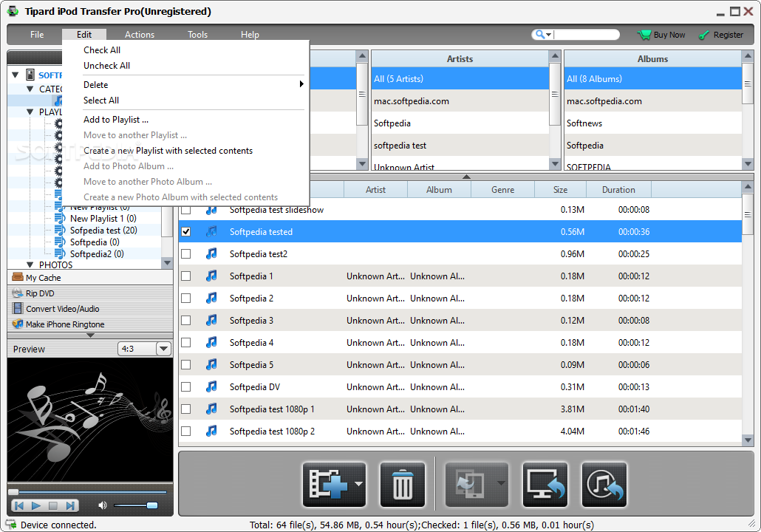Click the export to PC toolbar button
Viewport: 761px width, 532px height.
point(545,485)
